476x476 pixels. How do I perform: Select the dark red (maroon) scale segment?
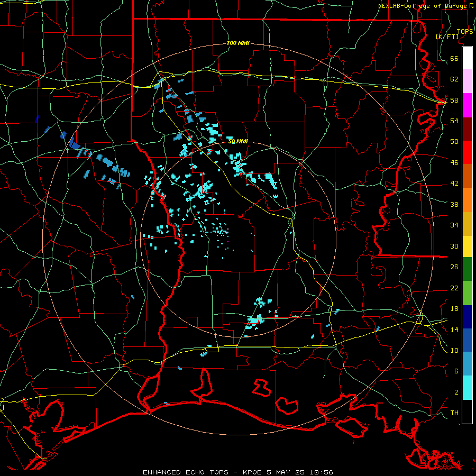tap(467, 129)
